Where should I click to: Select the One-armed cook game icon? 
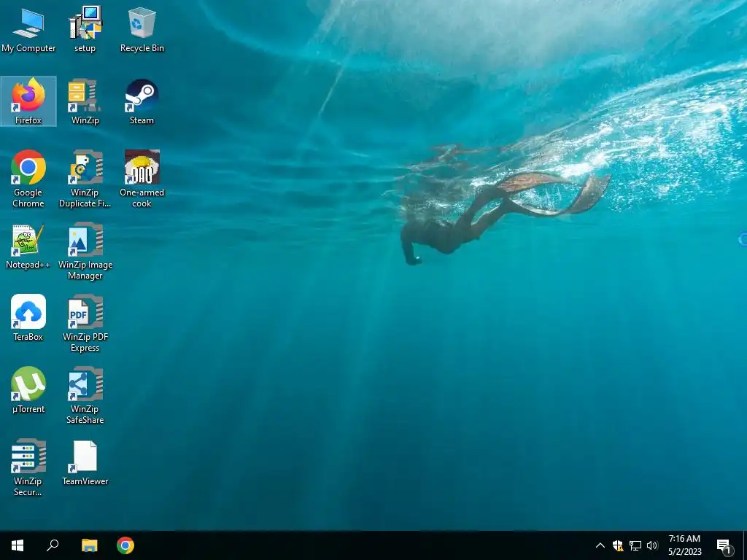[142, 179]
